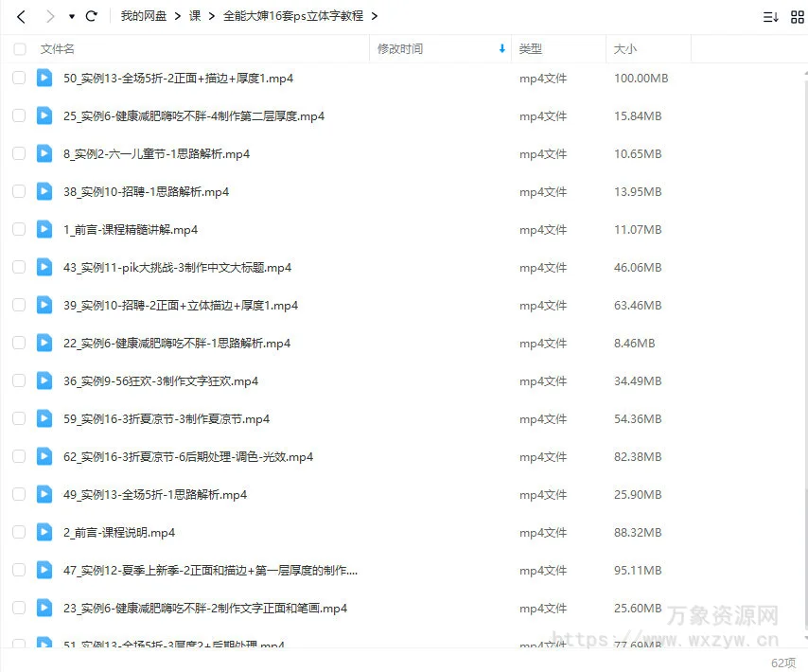Viewport: 808px width, 672px height.
Task: Click the forward navigation arrow
Action: tap(49, 16)
